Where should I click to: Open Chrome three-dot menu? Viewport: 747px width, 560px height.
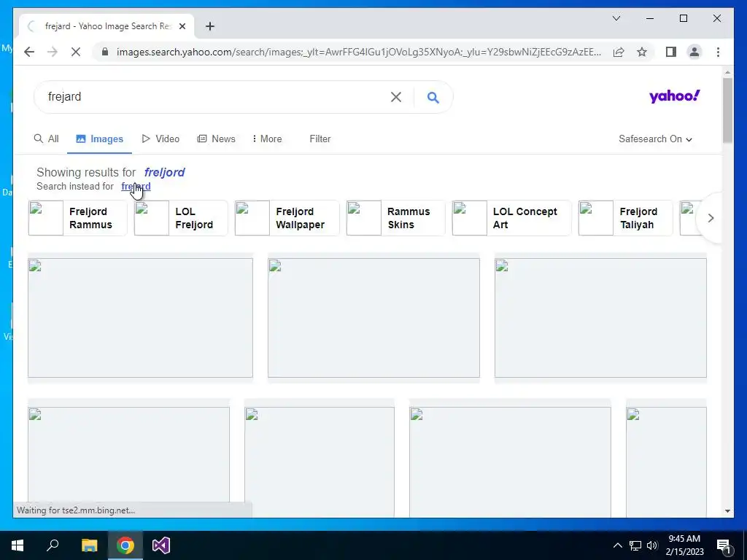pos(718,52)
